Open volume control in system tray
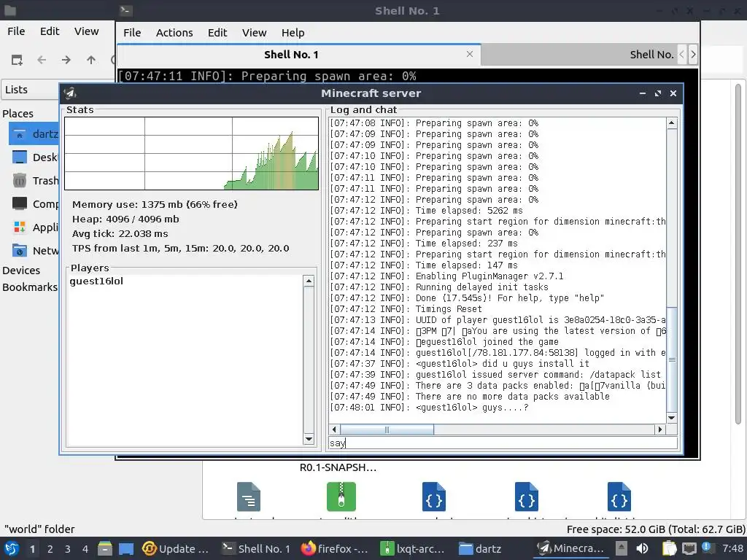This screenshot has height=560, width=747. tap(642, 548)
